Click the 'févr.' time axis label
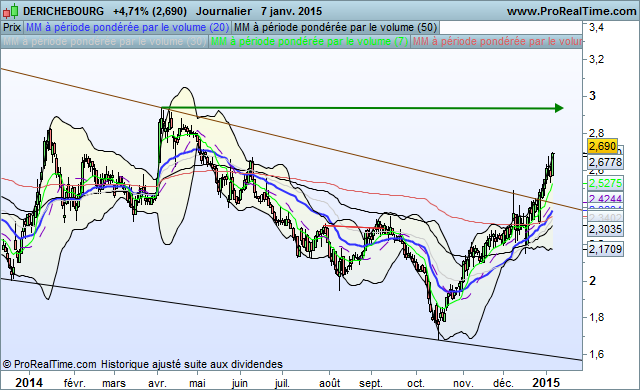 coord(75,383)
